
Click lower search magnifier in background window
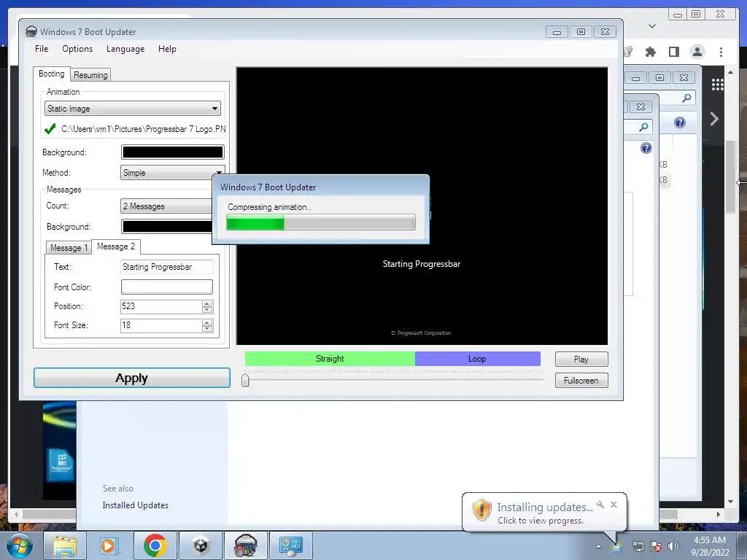[x=643, y=127]
